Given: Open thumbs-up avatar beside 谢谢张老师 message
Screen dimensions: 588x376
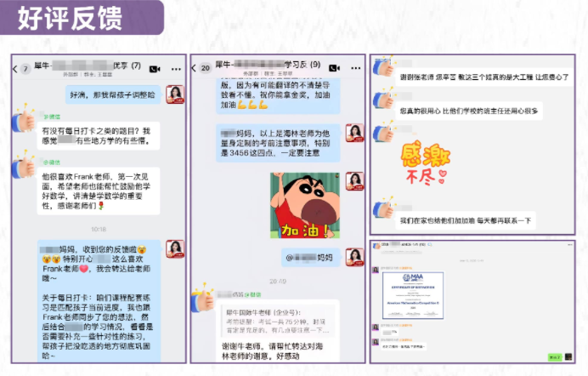Looking at the screenshot, I should tap(383, 67).
